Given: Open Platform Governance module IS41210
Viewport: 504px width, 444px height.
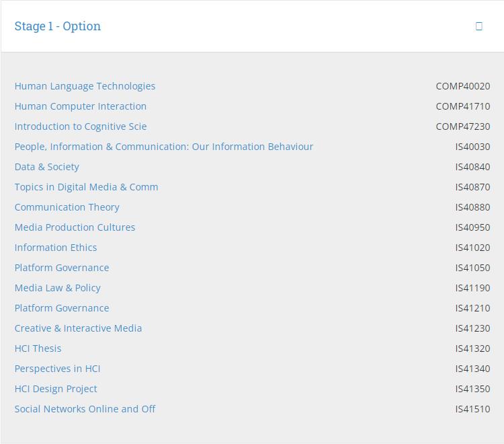Looking at the screenshot, I should coord(62,308).
